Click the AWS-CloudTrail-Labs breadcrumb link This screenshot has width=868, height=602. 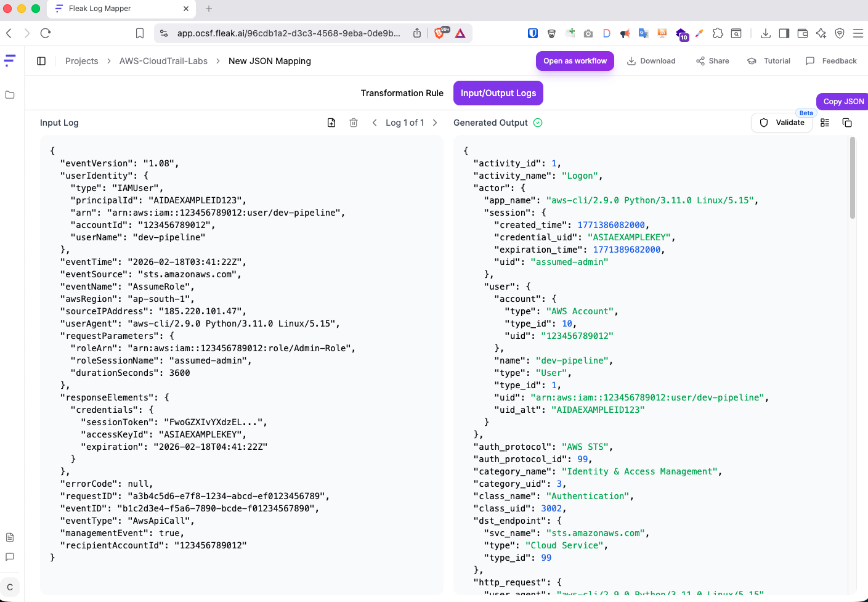coord(163,61)
